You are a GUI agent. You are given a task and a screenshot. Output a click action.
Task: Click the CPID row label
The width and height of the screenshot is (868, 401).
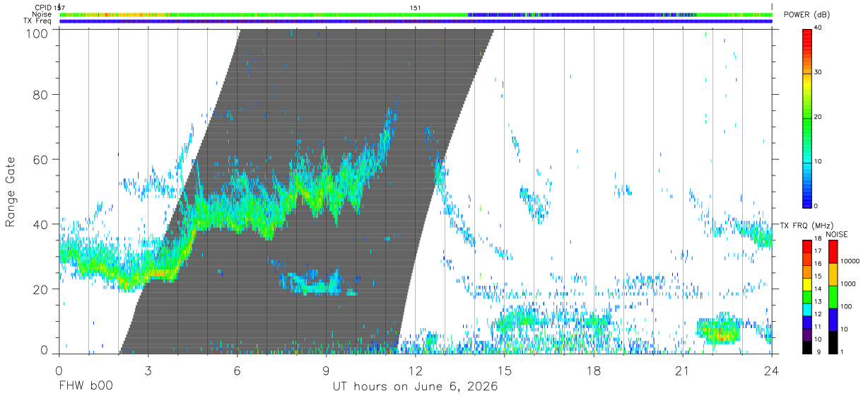pos(42,8)
